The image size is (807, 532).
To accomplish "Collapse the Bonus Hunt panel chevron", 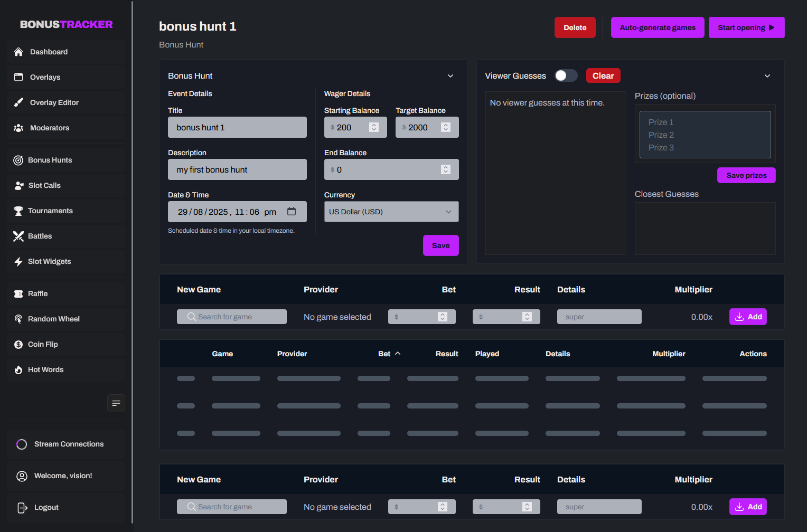I will point(451,76).
